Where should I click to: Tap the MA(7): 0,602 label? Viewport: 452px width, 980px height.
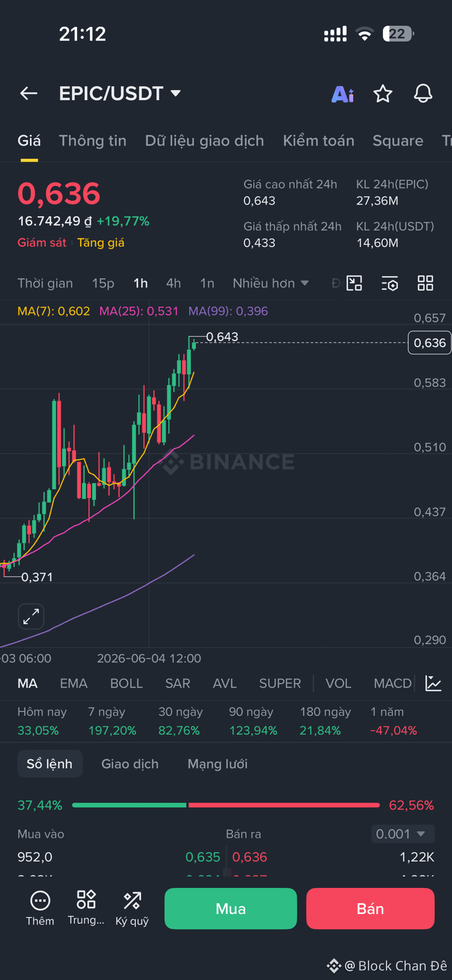coord(53,311)
